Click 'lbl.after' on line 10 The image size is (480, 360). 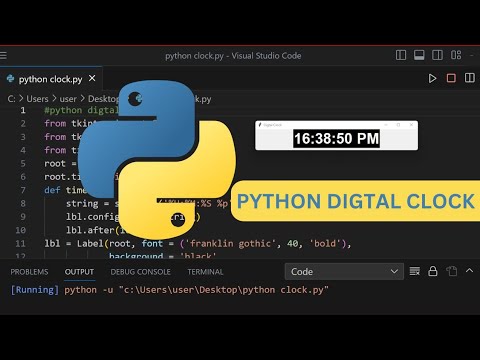90,230
